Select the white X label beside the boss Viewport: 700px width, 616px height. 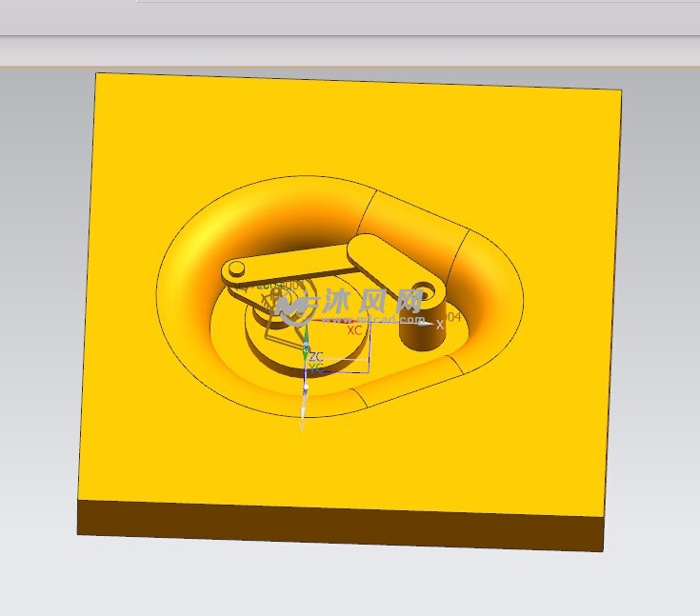440,325
